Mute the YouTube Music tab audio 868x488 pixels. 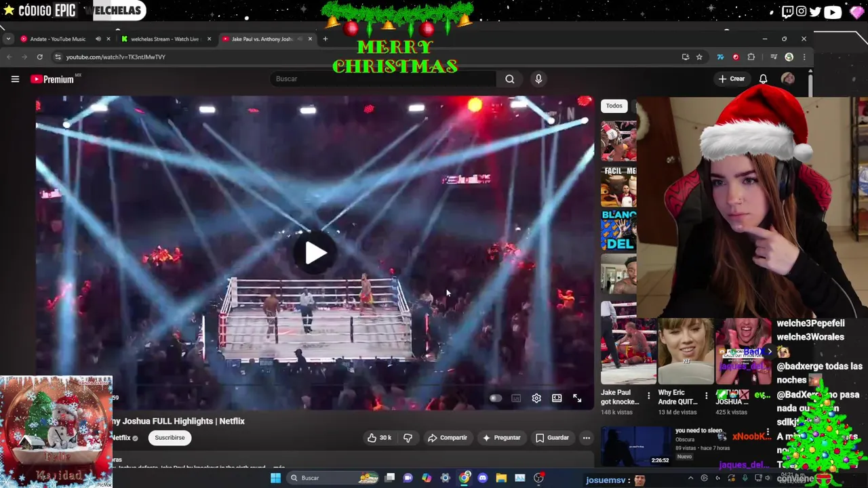tap(98, 39)
